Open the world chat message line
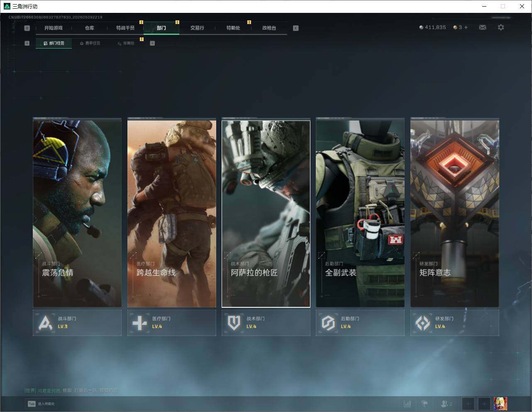This screenshot has height=412, width=532. point(71,390)
